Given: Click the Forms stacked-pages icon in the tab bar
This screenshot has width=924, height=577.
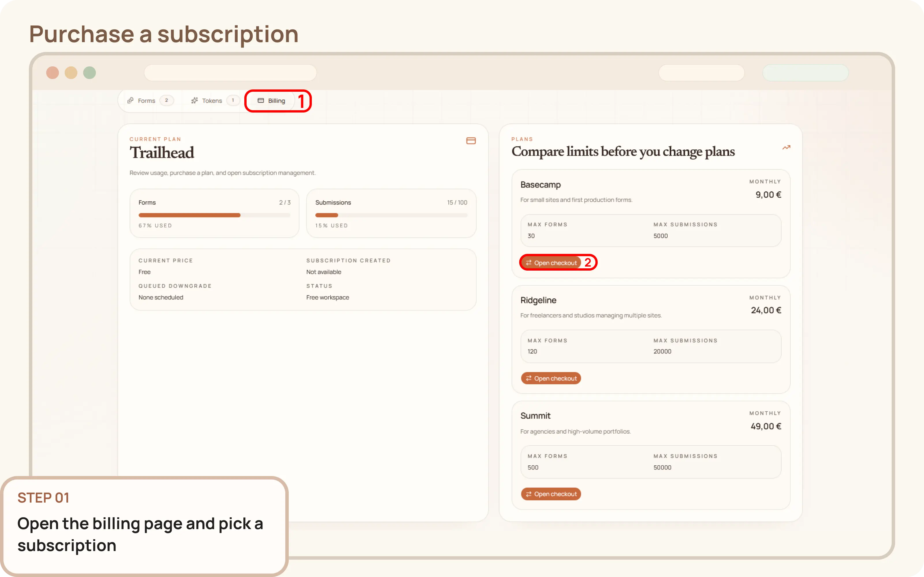Looking at the screenshot, I should [130, 100].
